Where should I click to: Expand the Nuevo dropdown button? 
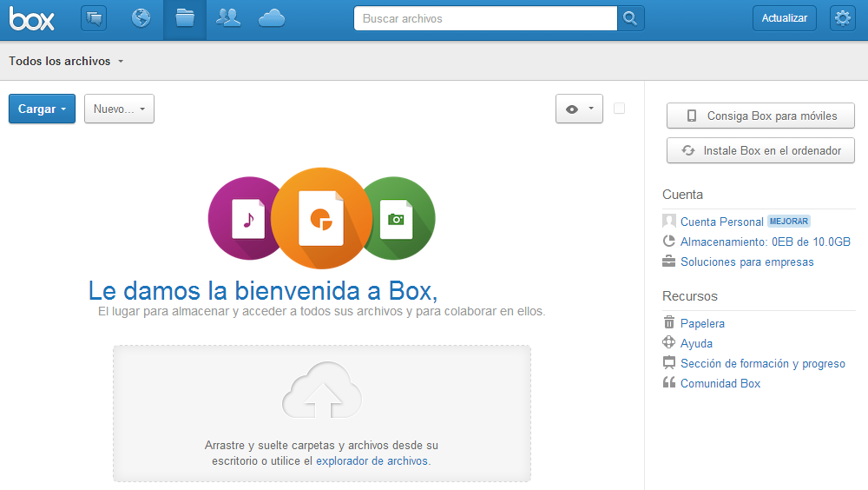click(x=119, y=109)
